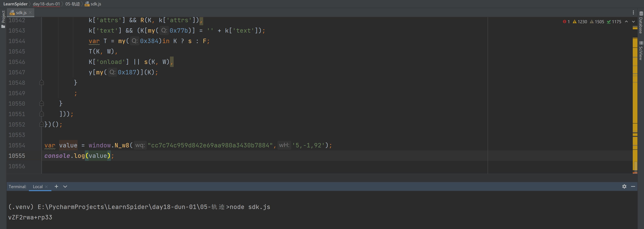Click line number 10554 in gutter
The width and height of the screenshot is (644, 229).
click(17, 145)
